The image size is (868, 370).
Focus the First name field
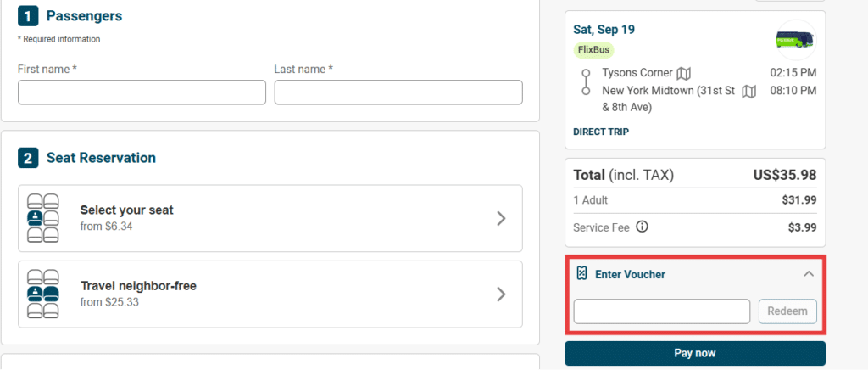[142, 92]
